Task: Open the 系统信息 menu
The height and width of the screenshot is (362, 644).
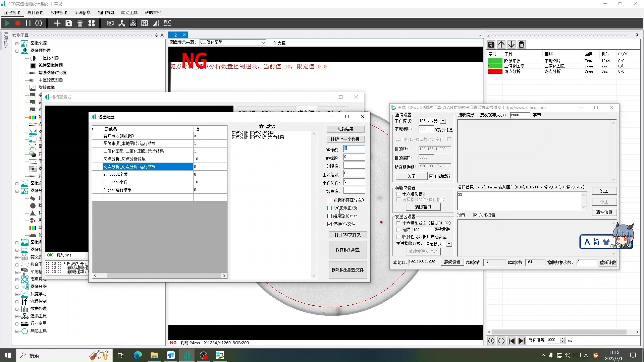Action: tap(83, 12)
